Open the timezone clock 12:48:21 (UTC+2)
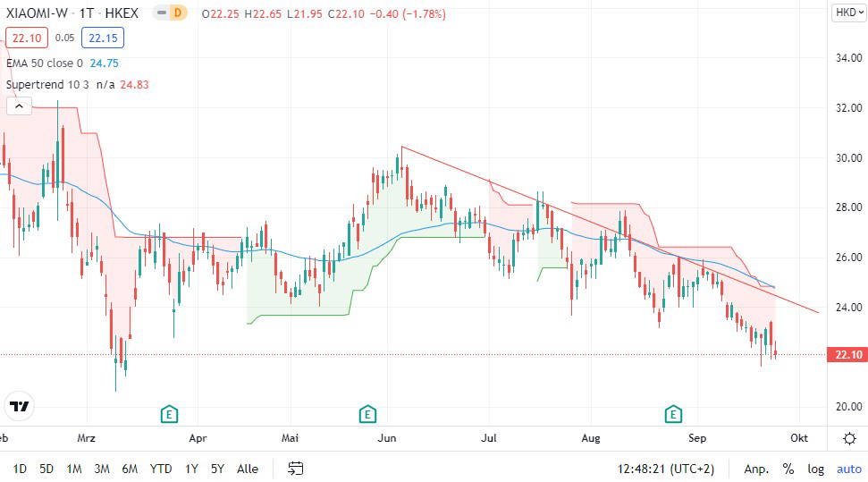 [x=666, y=469]
